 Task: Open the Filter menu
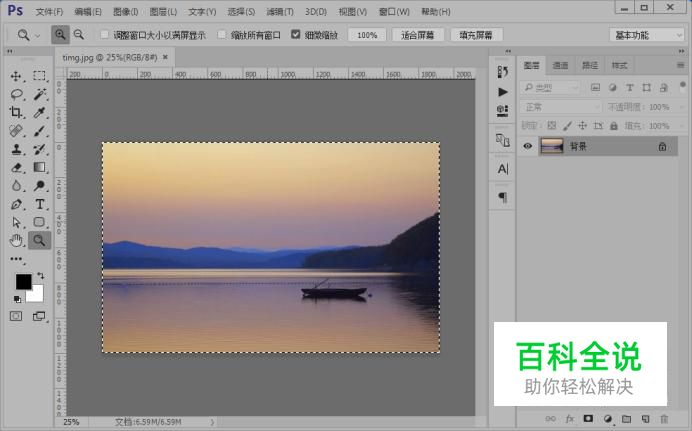coord(280,12)
